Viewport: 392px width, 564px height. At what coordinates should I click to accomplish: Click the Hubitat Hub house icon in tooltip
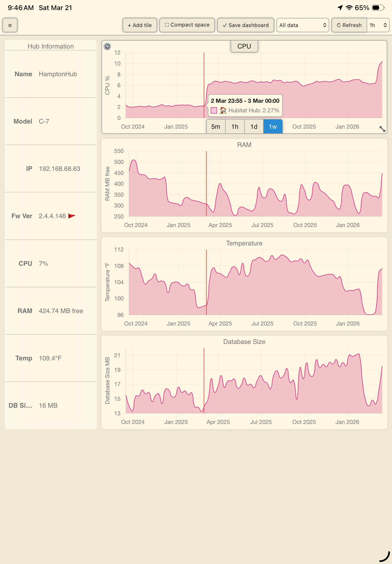coord(223,110)
